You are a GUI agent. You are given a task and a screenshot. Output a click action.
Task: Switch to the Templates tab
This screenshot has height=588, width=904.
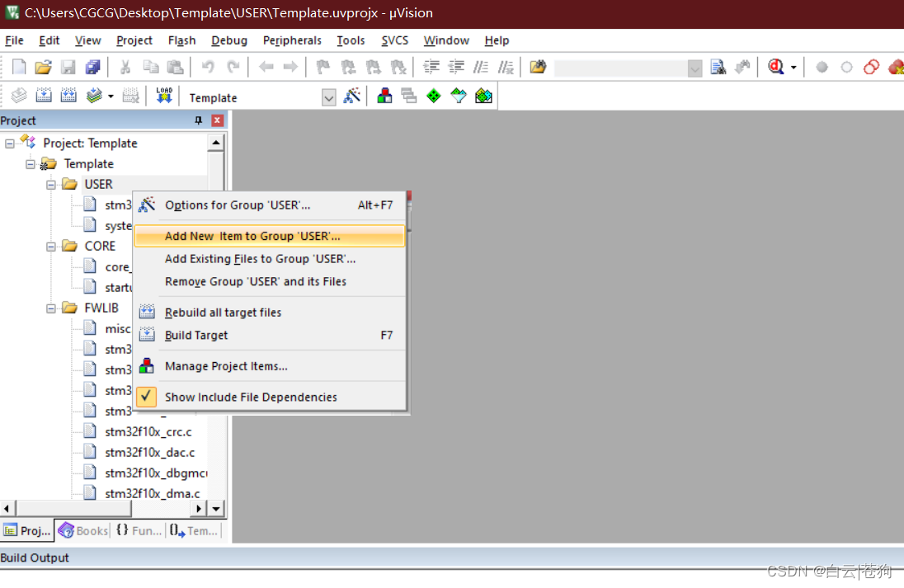194,530
